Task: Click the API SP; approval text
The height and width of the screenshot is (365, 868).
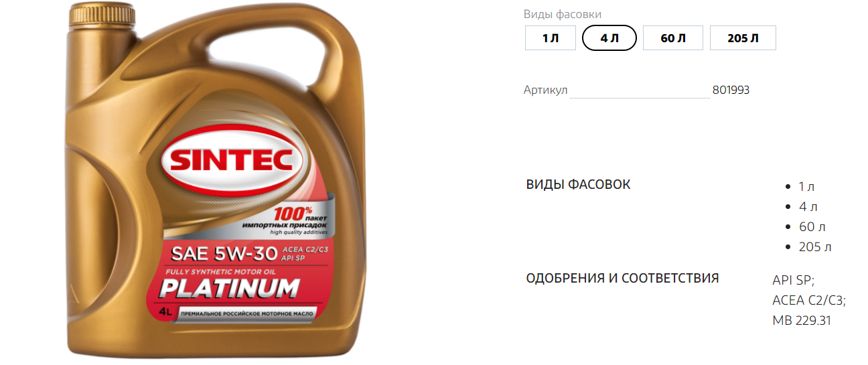Action: coord(793,281)
